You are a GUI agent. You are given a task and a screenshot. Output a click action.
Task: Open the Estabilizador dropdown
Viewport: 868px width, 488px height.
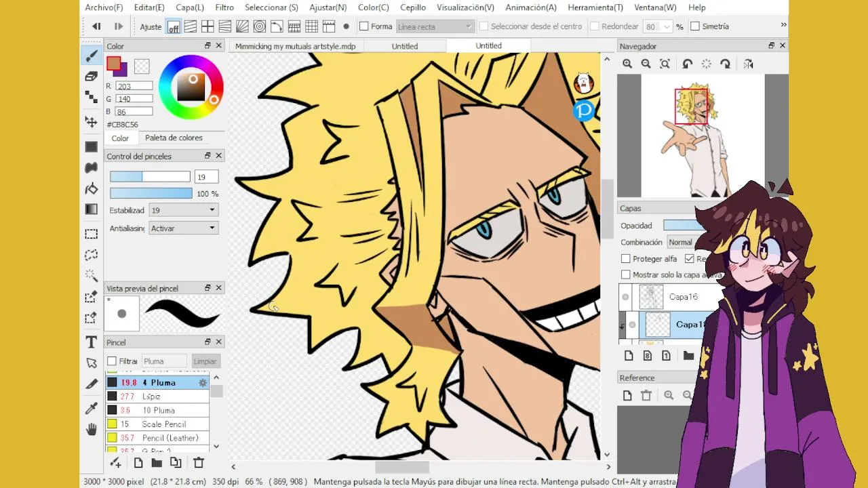(183, 210)
